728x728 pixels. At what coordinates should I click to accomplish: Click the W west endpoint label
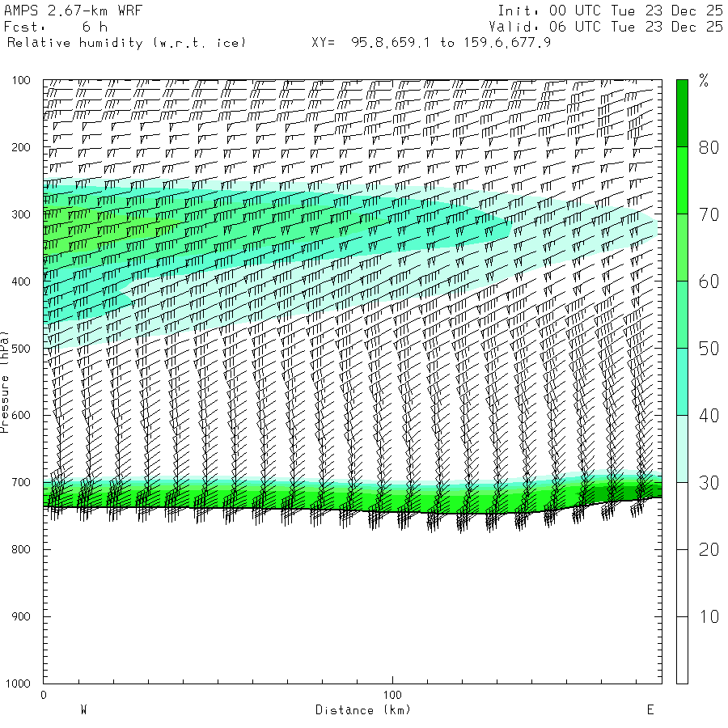83,710
